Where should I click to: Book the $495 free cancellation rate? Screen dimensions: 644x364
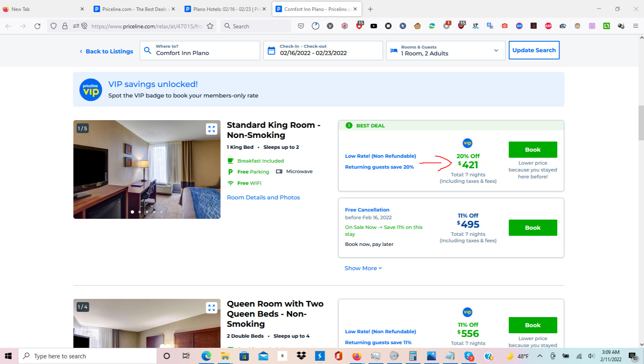point(533,228)
